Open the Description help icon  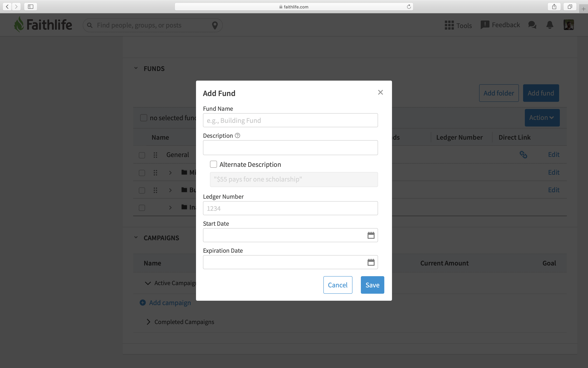(238, 136)
